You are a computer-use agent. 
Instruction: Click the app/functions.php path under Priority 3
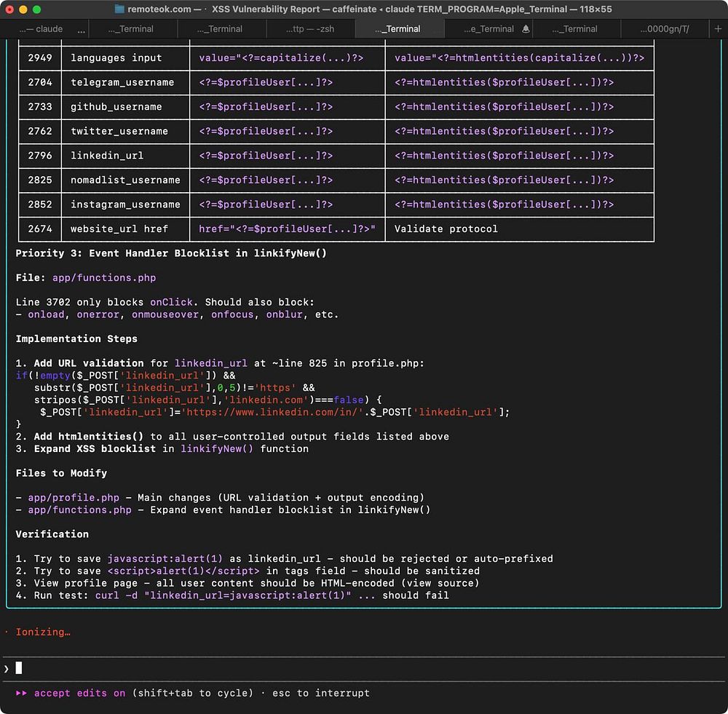[104, 277]
